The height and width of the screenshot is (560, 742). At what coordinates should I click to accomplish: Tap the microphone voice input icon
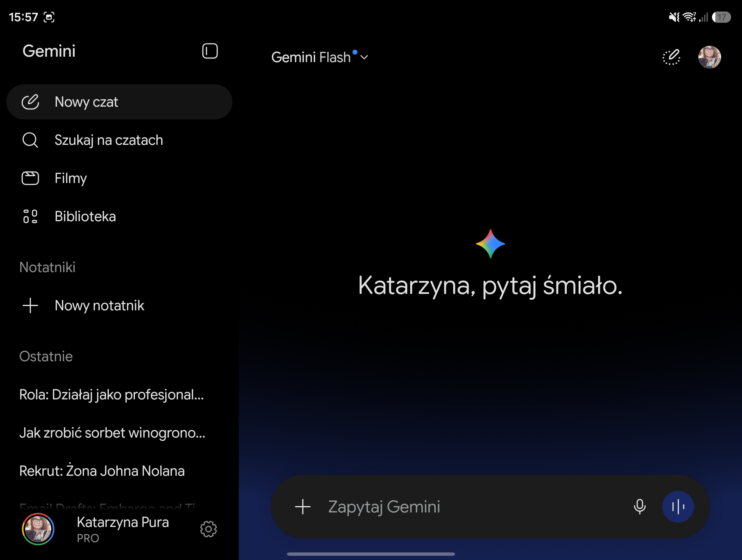pyautogui.click(x=640, y=507)
